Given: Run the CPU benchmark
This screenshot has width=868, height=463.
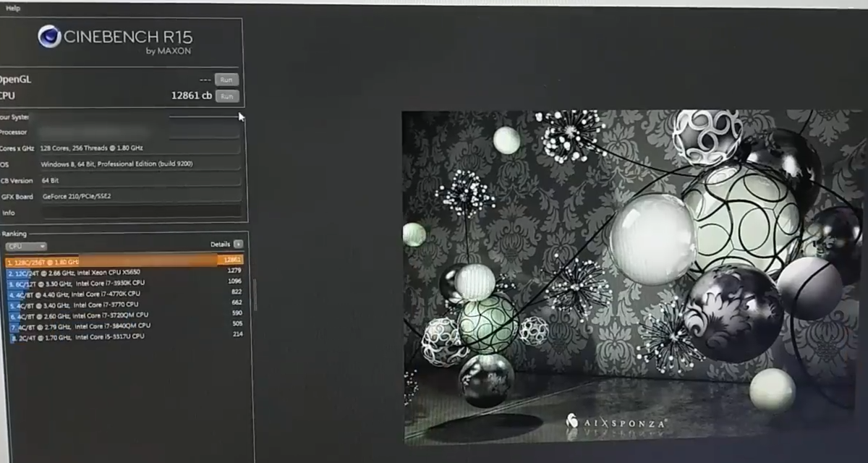Looking at the screenshot, I should [226, 95].
